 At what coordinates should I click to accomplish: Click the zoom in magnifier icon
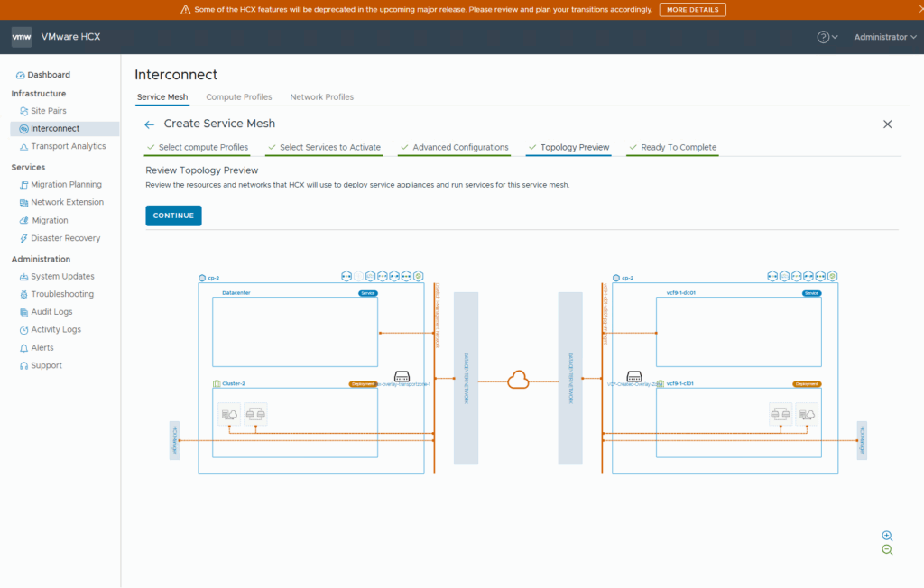[x=887, y=536]
